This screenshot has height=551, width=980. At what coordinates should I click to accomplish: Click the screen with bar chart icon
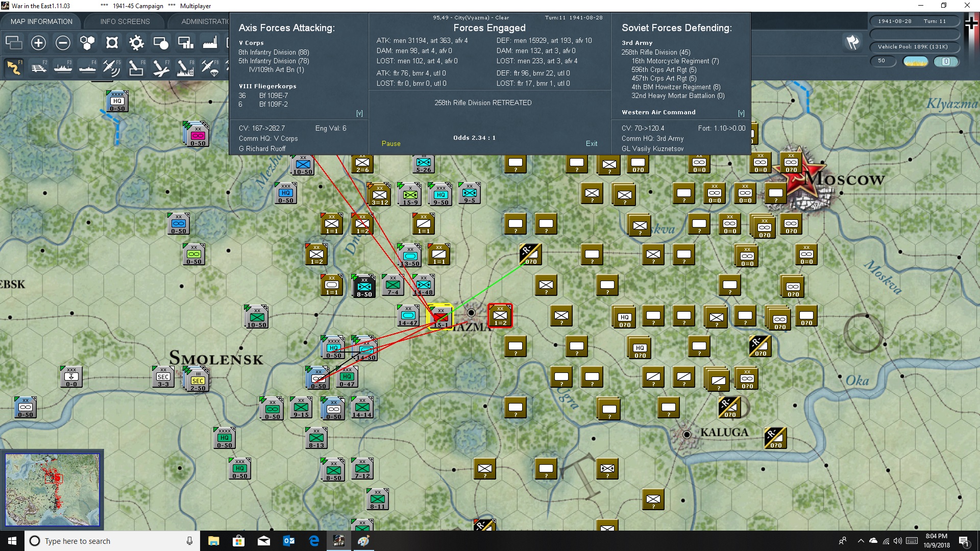point(185,43)
